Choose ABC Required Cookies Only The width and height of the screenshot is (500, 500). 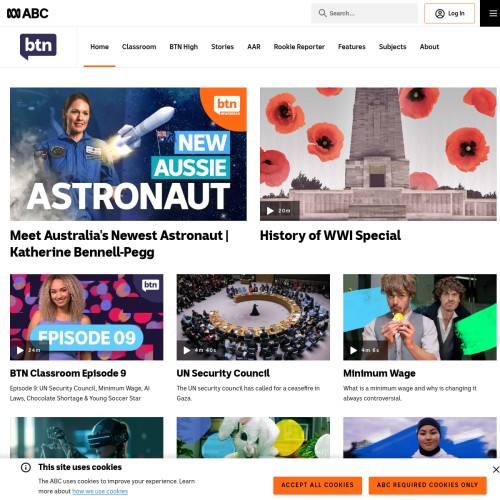[427, 485]
